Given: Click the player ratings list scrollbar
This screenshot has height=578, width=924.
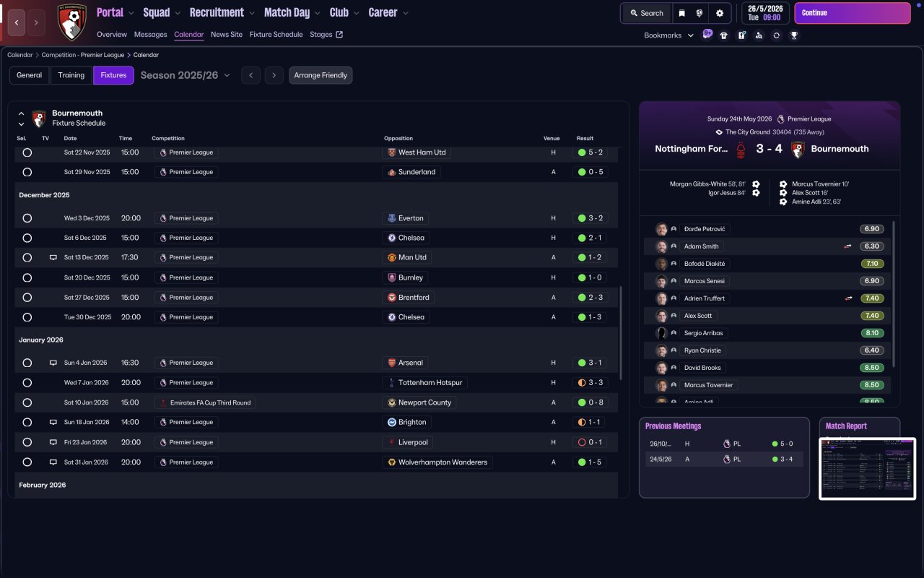Looking at the screenshot, I should click(894, 293).
